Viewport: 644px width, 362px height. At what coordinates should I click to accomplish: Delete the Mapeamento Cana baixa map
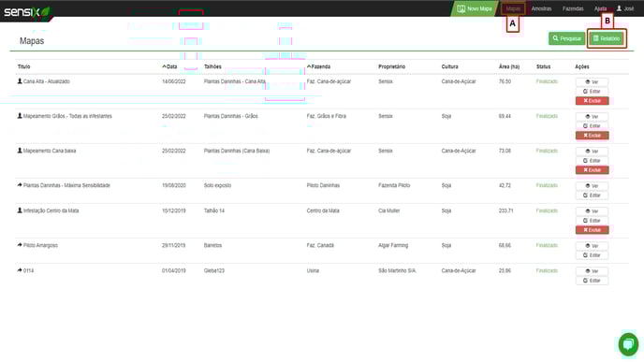click(592, 170)
